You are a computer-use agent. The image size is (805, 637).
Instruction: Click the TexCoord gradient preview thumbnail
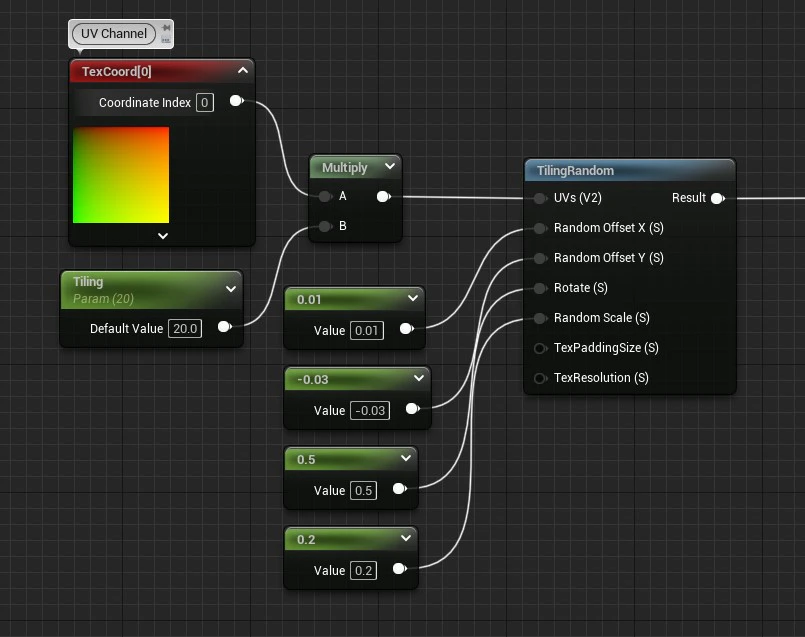click(x=121, y=175)
